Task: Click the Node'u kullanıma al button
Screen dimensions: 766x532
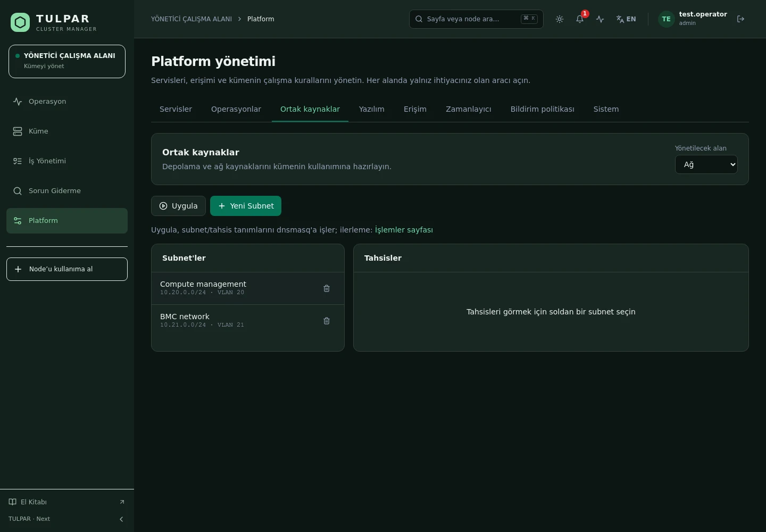Action: coord(67,269)
